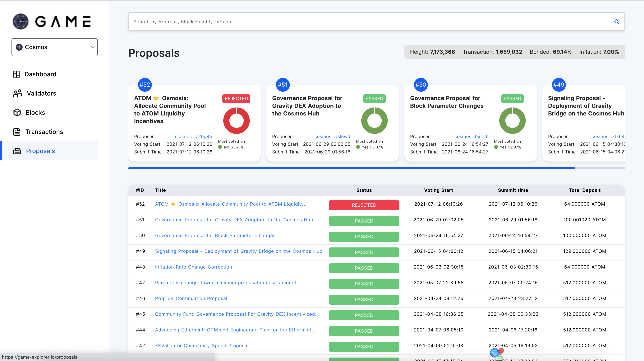Viewport: 644px width, 361px height.
Task: Click the Blocks cube icon
Action: point(17,113)
